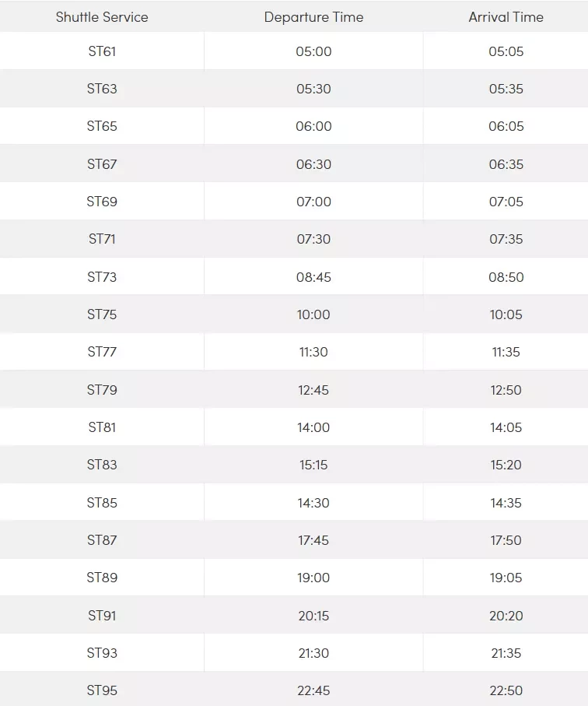Click the Departure Time column header

(313, 17)
